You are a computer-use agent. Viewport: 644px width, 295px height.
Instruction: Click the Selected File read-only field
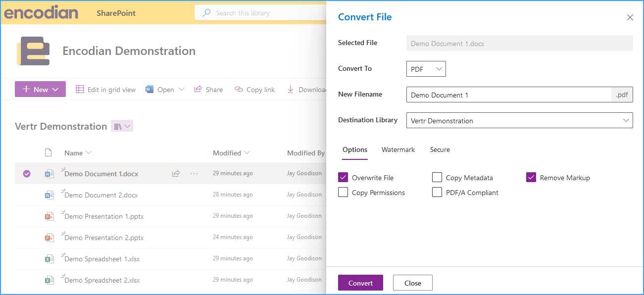(520, 43)
